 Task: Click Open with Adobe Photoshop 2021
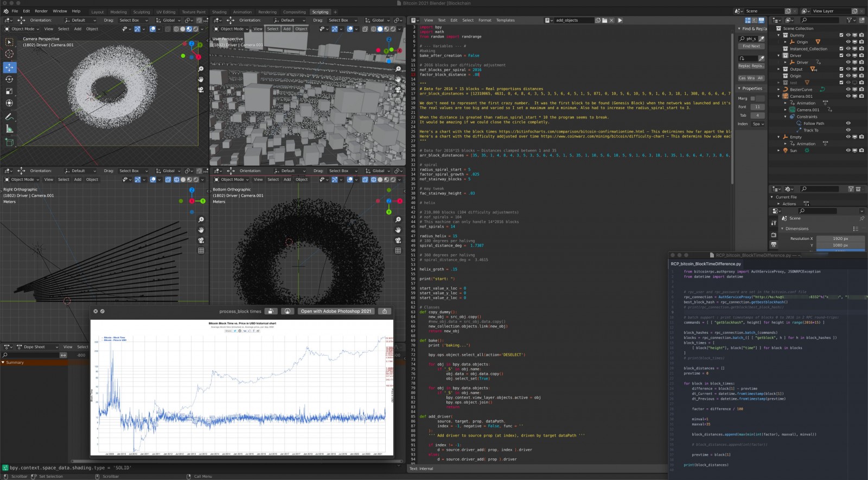336,311
